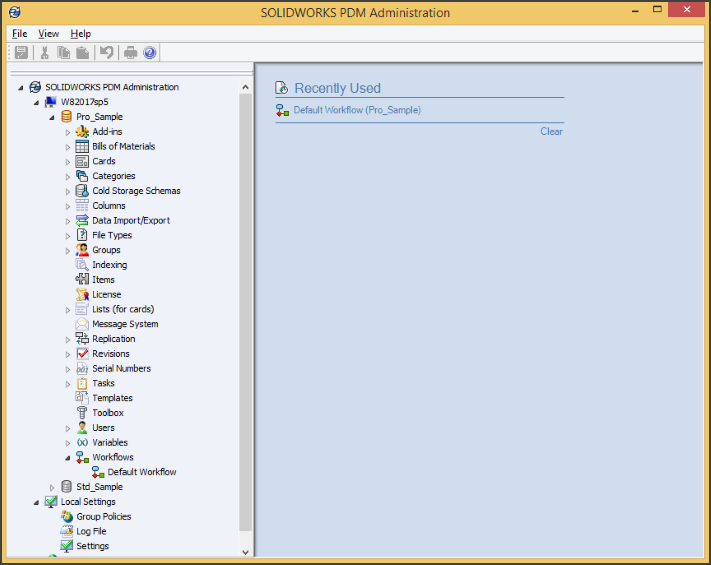Select the Variables tree label
The width and height of the screenshot is (711, 565).
(110, 443)
